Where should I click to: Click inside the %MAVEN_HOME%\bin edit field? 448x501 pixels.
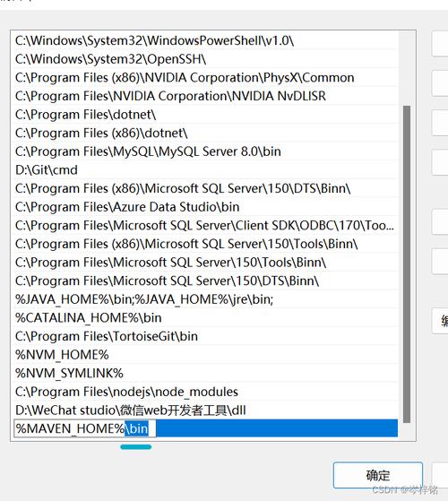tap(85, 428)
